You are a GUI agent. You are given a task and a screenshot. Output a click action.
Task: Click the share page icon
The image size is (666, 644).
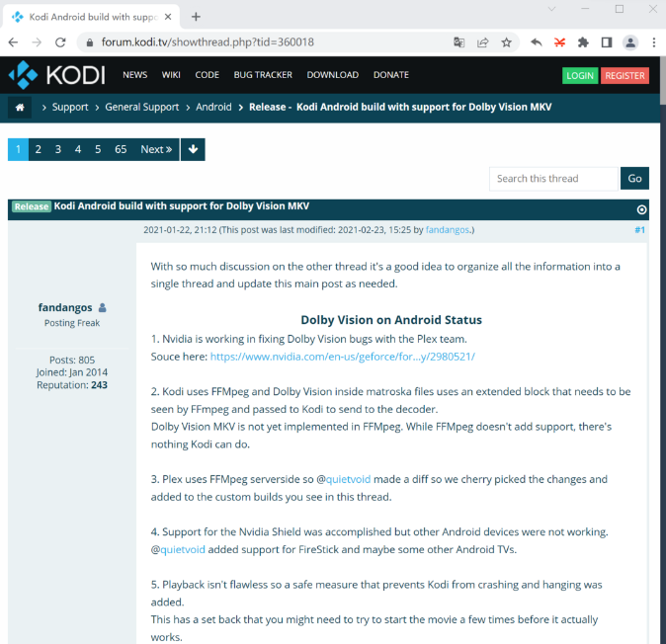point(482,42)
